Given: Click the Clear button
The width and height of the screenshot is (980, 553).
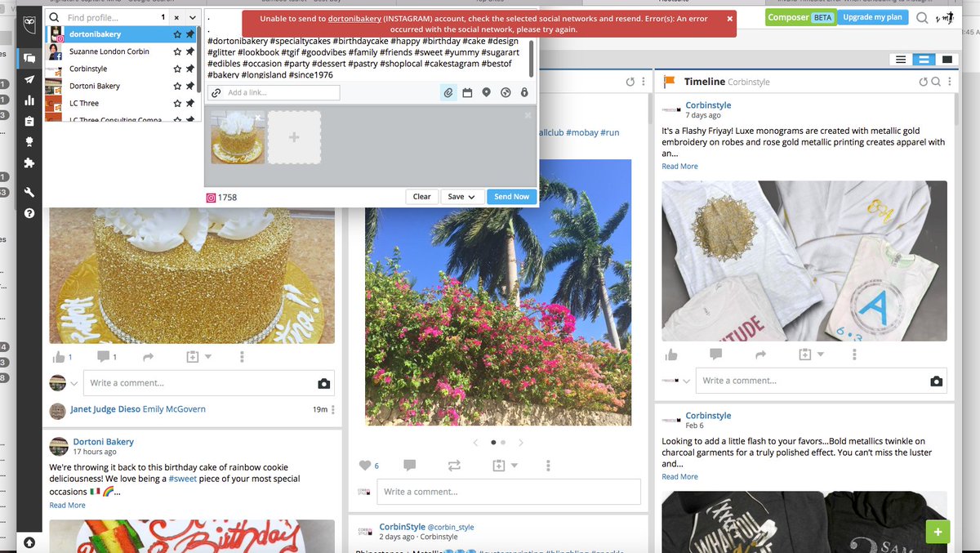Looking at the screenshot, I should click(421, 197).
